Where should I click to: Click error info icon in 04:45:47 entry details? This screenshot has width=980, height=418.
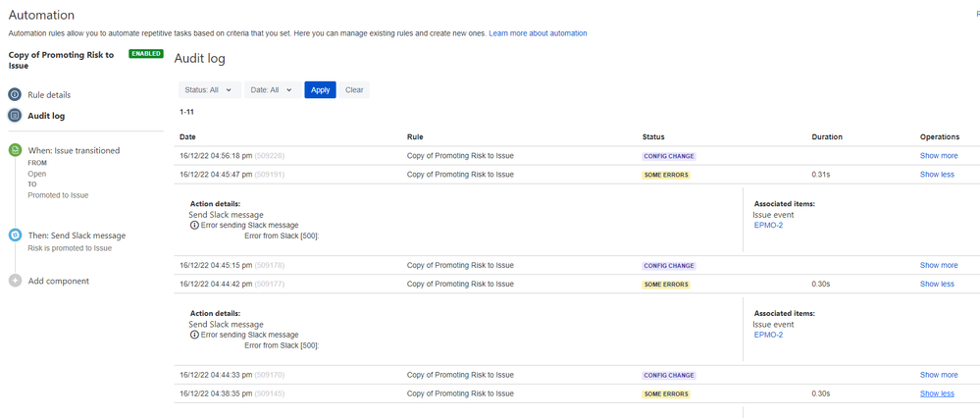pos(194,225)
